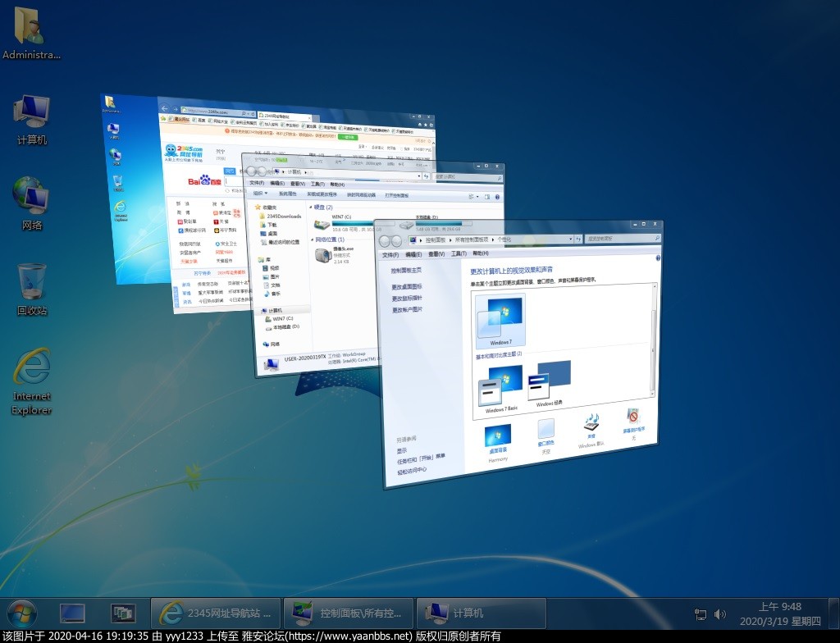
Task: Click the 更改帐户图片 link
Action: tap(407, 310)
